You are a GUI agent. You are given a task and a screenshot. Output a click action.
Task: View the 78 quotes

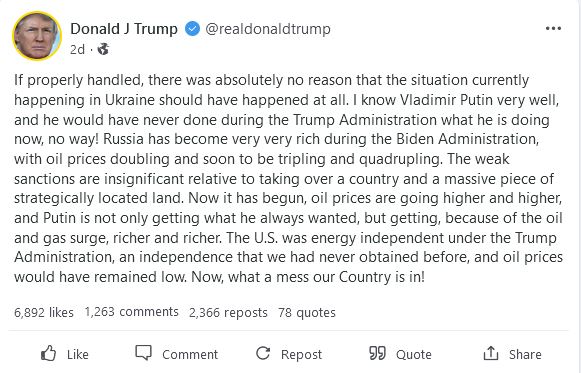[x=307, y=313]
